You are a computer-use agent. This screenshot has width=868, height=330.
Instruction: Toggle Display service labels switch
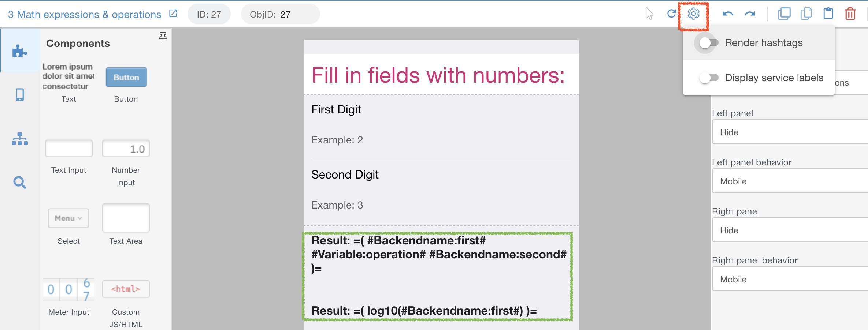(x=708, y=78)
